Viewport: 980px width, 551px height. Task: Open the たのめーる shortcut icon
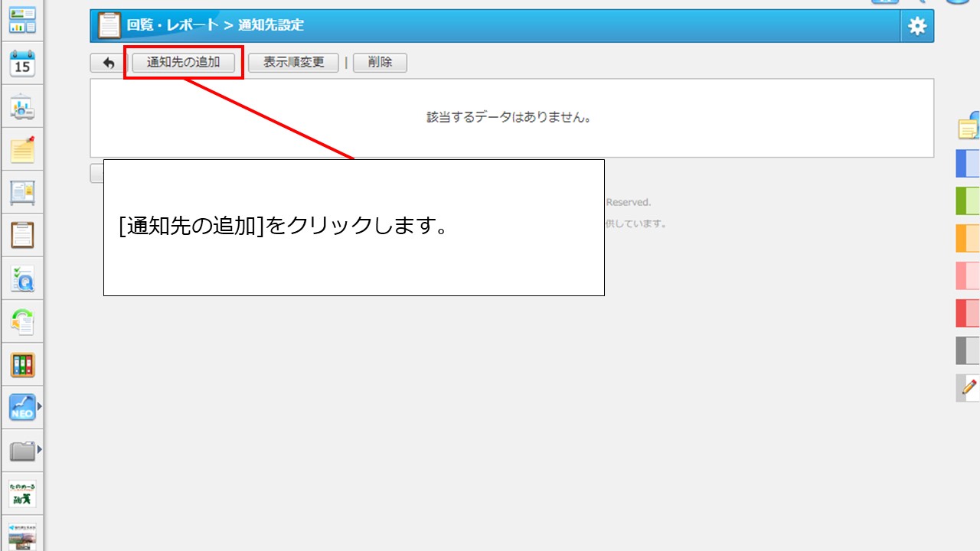point(22,494)
